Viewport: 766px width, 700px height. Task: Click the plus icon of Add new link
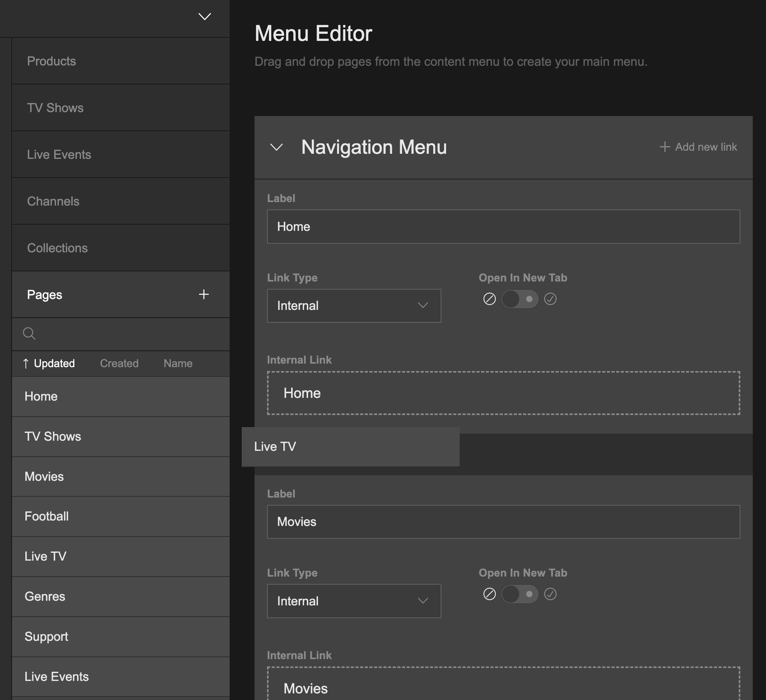[664, 147]
